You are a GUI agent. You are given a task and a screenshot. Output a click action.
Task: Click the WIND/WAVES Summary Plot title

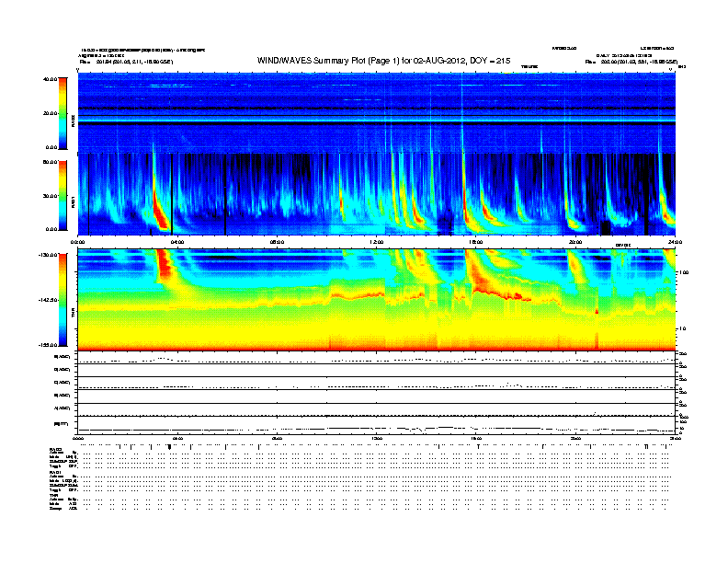(383, 61)
